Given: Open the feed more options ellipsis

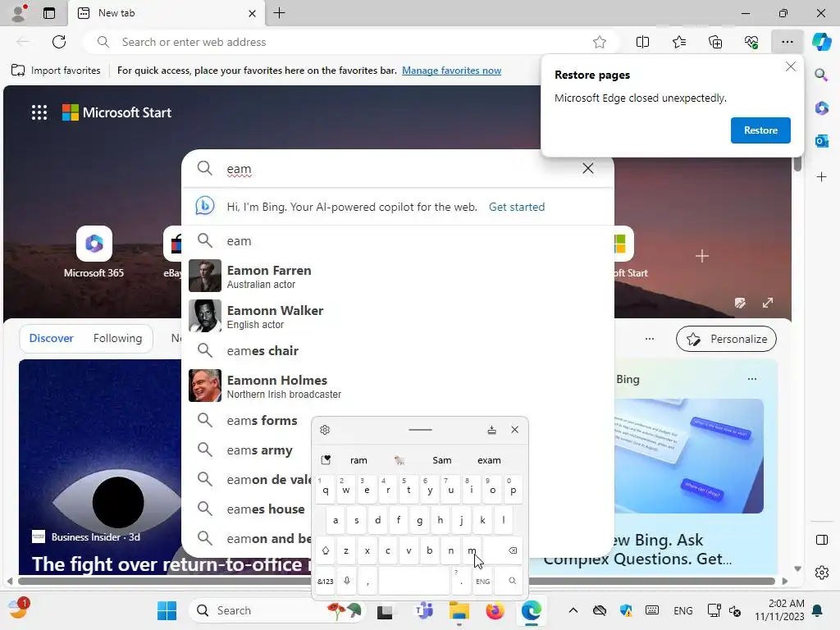Looking at the screenshot, I should [x=650, y=339].
